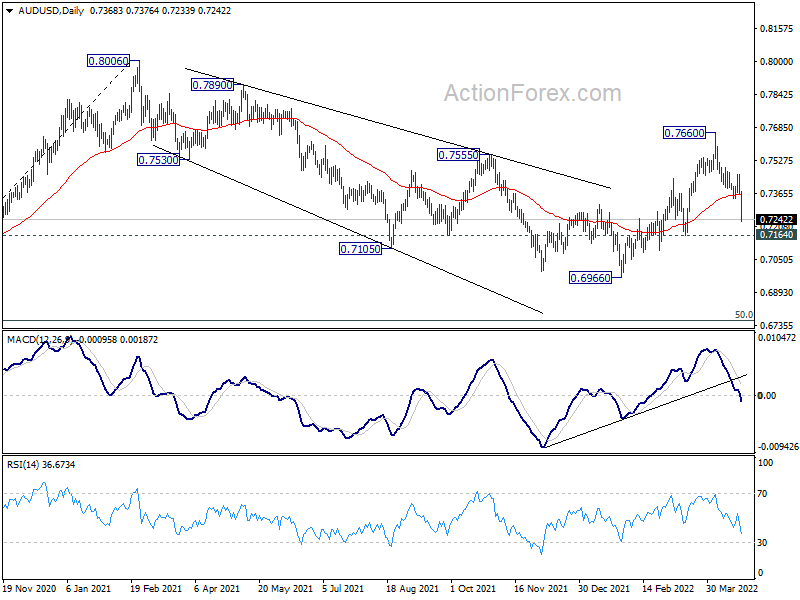This screenshot has height=600, width=800.
Task: Open the chart menu triangle beside AUDUSD
Action: (x=10, y=11)
